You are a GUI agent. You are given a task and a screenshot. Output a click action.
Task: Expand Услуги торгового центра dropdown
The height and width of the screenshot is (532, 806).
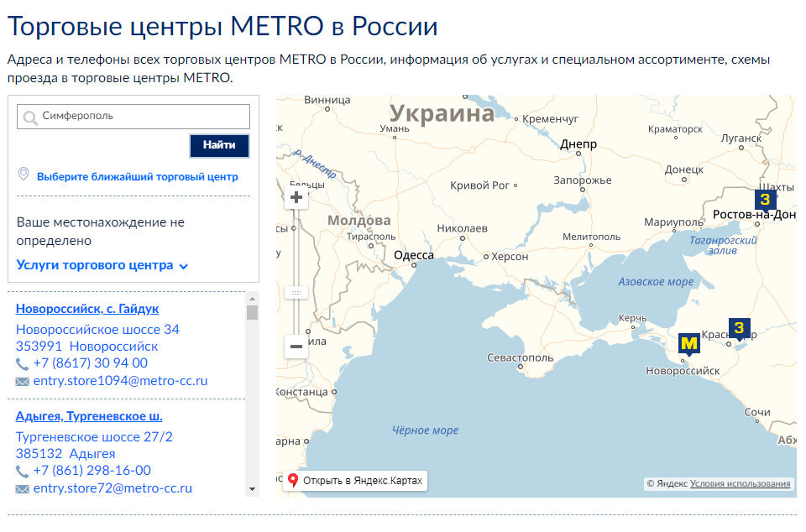102,265
